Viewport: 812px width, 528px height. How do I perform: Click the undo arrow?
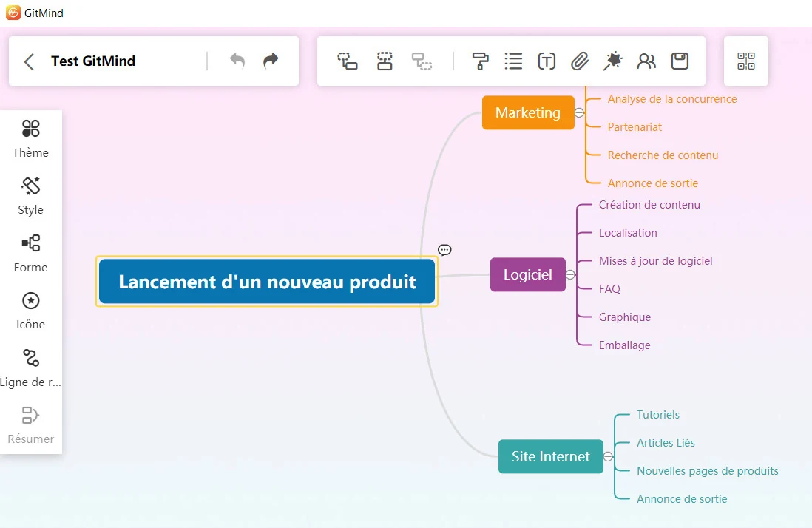pyautogui.click(x=237, y=61)
